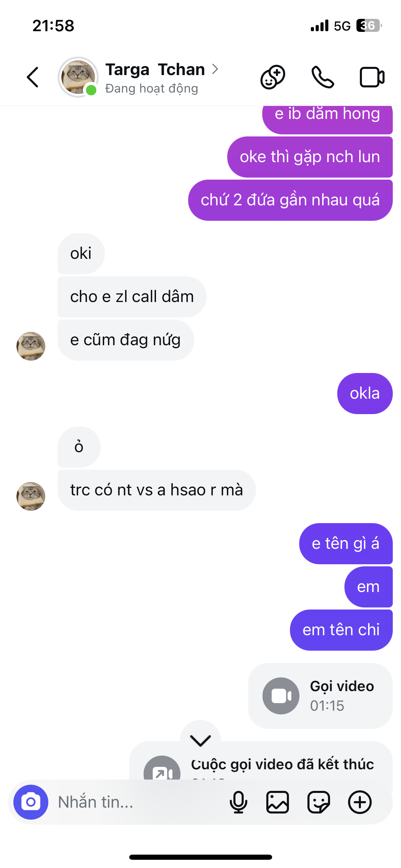Open the AI sticker creation icon

273,77
